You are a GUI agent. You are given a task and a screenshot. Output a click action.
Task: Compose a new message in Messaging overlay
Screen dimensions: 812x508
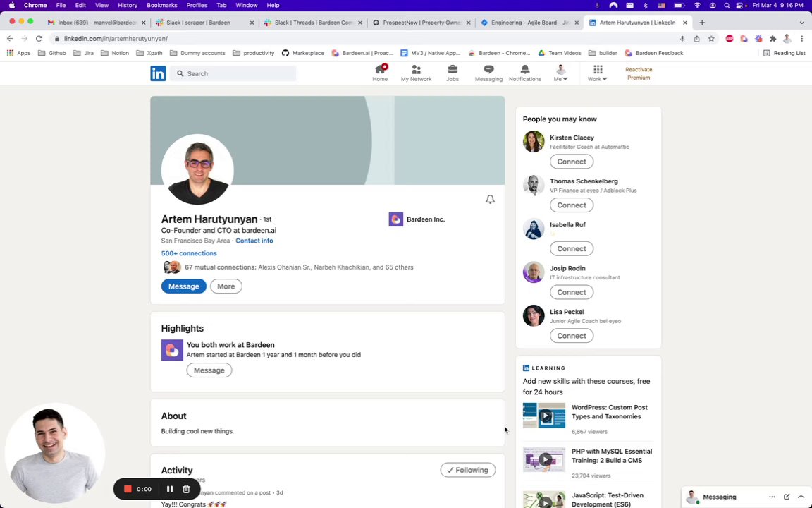click(x=786, y=497)
